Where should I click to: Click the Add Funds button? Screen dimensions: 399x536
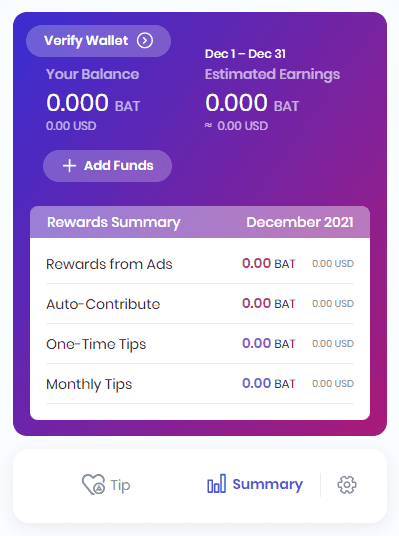pos(107,166)
